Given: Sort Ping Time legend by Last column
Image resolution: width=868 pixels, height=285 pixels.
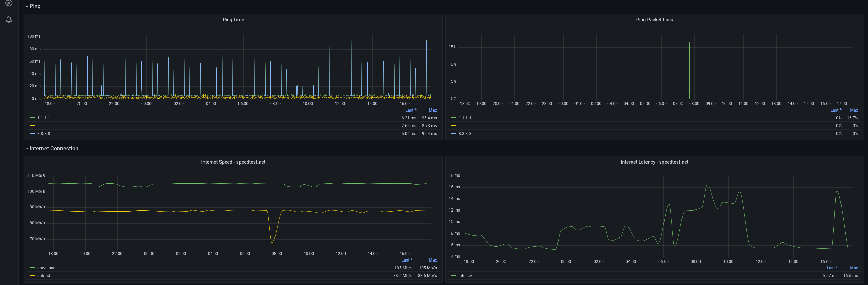Looking at the screenshot, I should [x=410, y=110].
